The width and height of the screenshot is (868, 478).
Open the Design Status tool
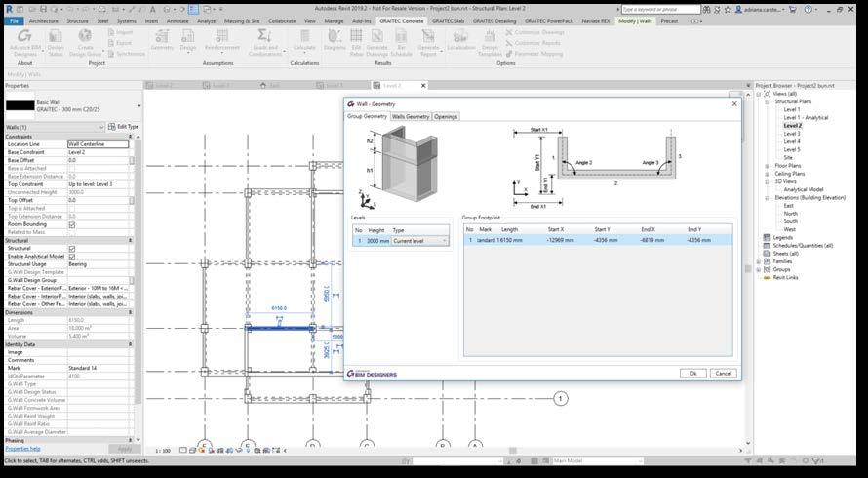(x=56, y=43)
